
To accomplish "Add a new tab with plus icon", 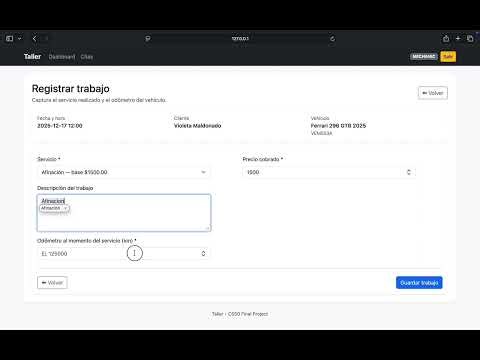I will coord(458,39).
